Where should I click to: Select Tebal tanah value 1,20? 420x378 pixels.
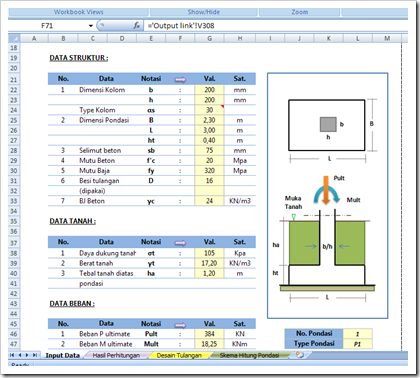209,273
